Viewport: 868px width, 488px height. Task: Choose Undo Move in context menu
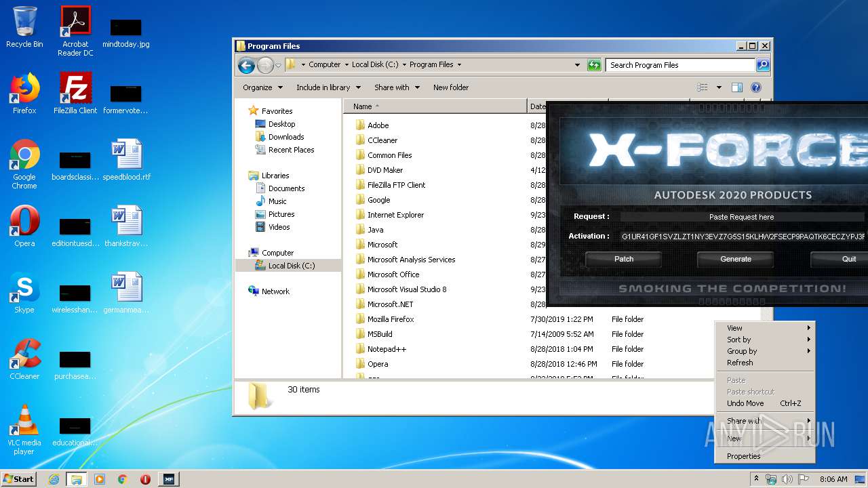765,403
